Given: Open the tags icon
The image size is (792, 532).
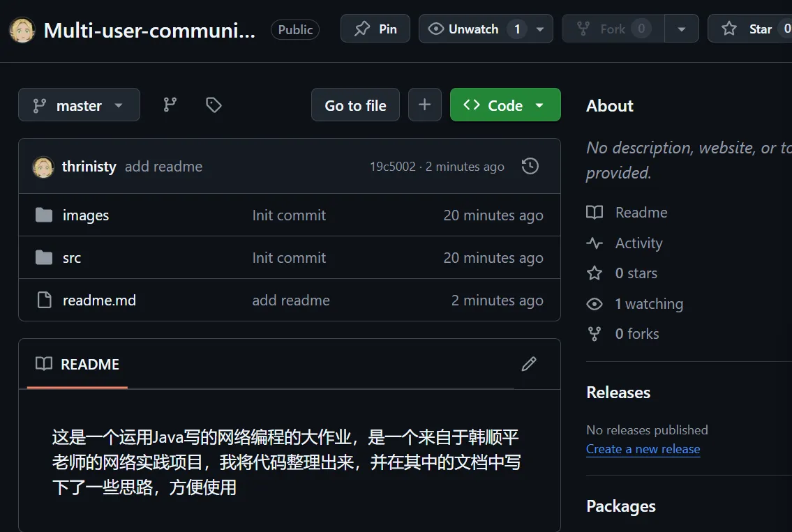Looking at the screenshot, I should tap(214, 105).
